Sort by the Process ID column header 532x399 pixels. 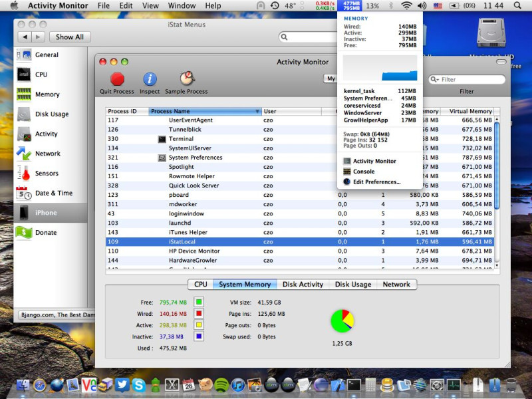127,111
